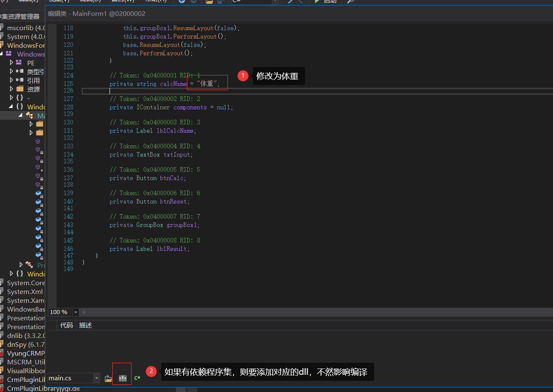
Task: Click the horizontal scrollbar left arrow
Action: pyautogui.click(x=84, y=312)
